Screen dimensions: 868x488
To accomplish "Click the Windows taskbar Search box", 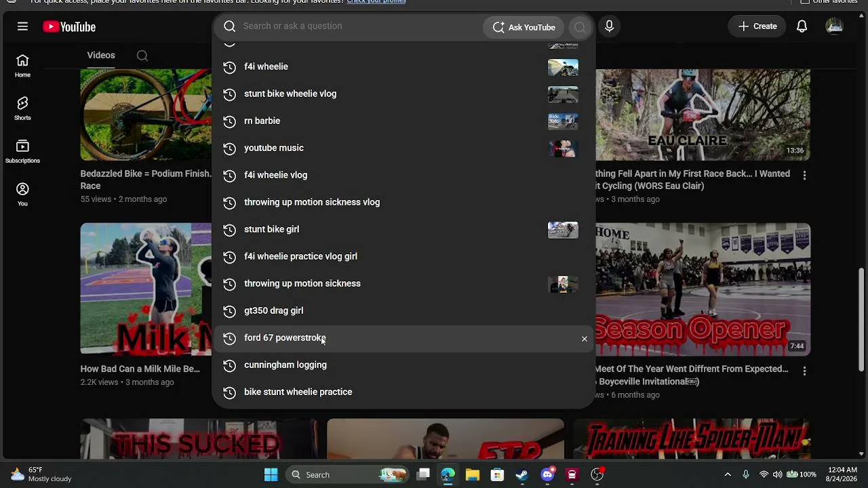I will (346, 474).
